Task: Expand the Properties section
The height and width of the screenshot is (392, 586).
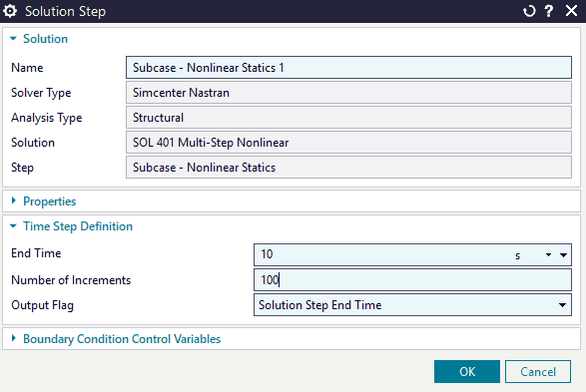Action: [x=13, y=200]
